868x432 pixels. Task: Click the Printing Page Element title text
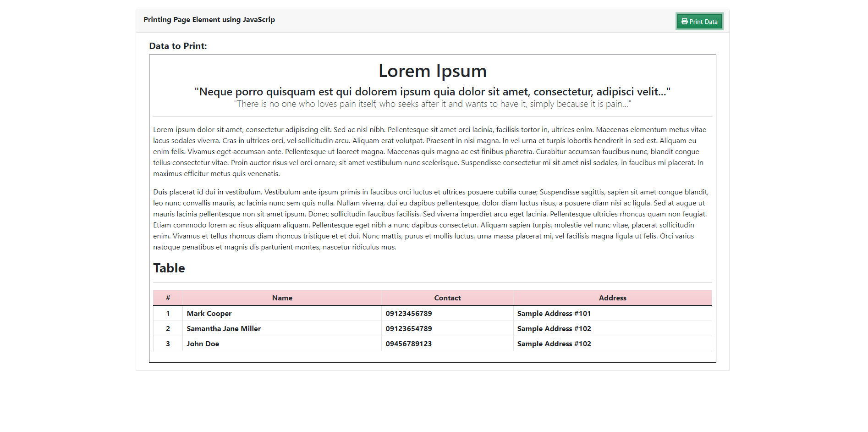point(209,20)
